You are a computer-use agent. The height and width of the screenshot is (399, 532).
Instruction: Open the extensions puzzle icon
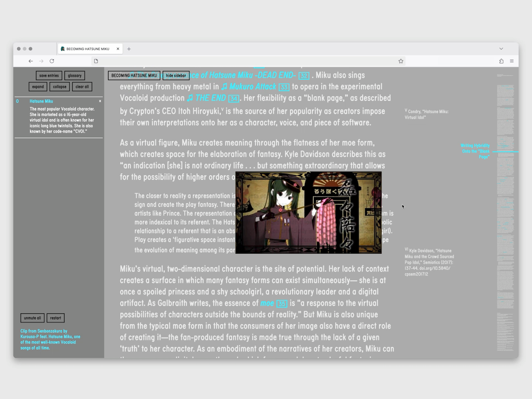(501, 61)
